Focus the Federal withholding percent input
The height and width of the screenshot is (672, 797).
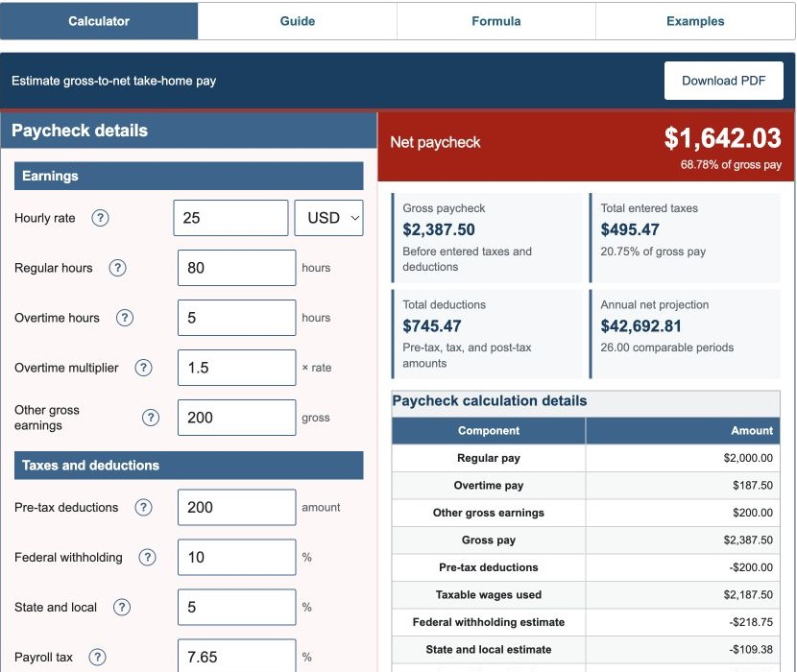click(x=237, y=557)
